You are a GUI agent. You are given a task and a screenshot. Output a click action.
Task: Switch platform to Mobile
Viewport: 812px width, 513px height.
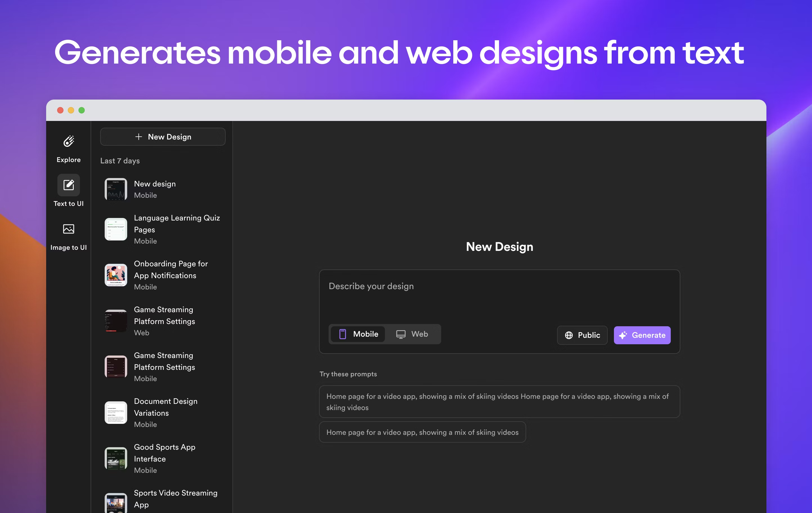(358, 334)
